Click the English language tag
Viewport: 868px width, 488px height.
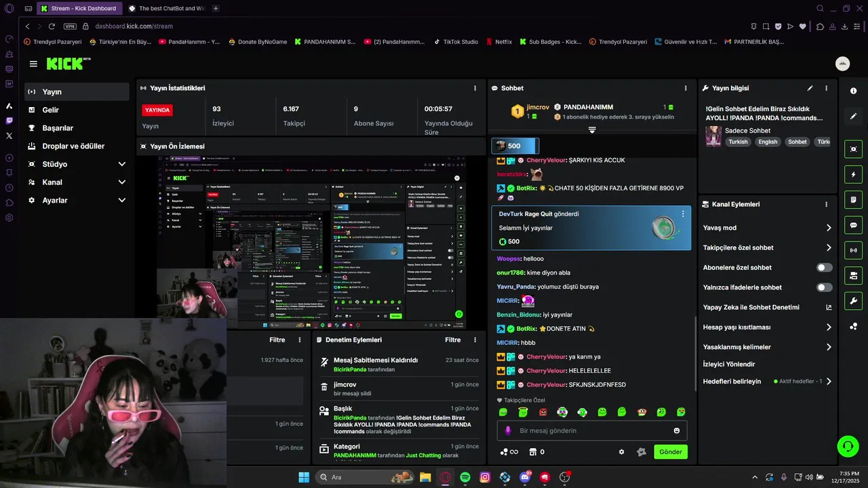(x=768, y=142)
